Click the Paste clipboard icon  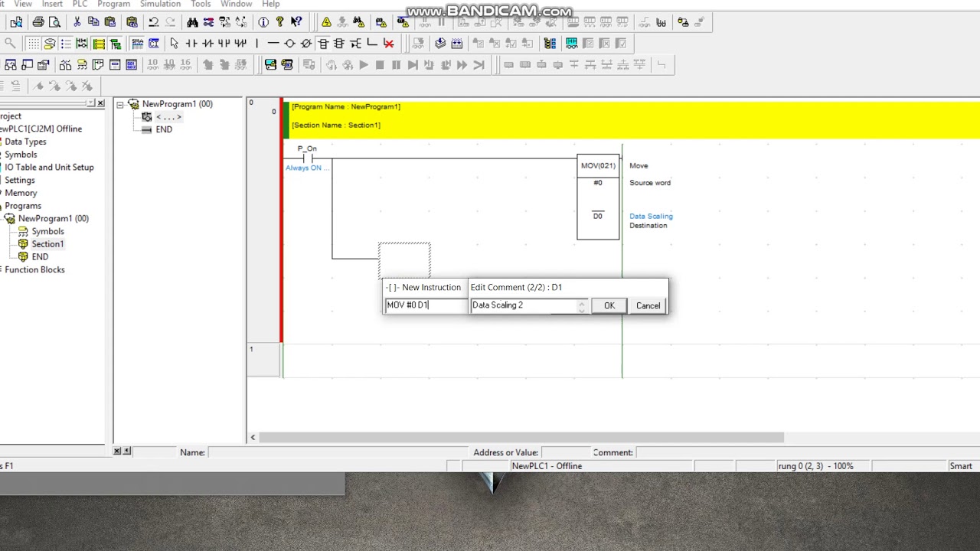tap(110, 22)
